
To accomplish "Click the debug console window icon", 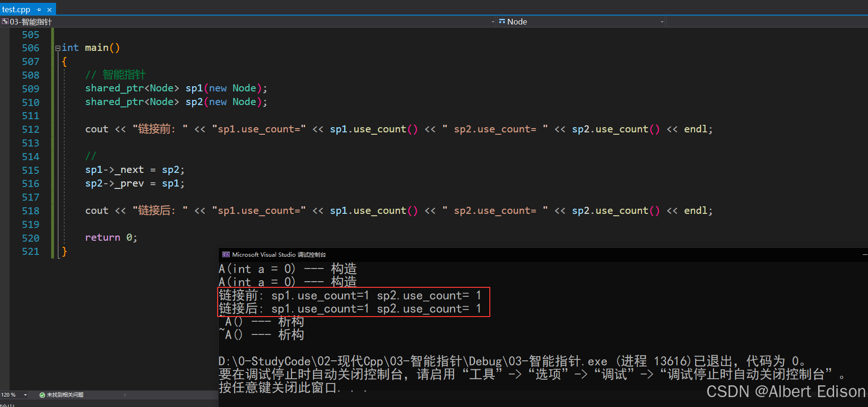I will (226, 254).
